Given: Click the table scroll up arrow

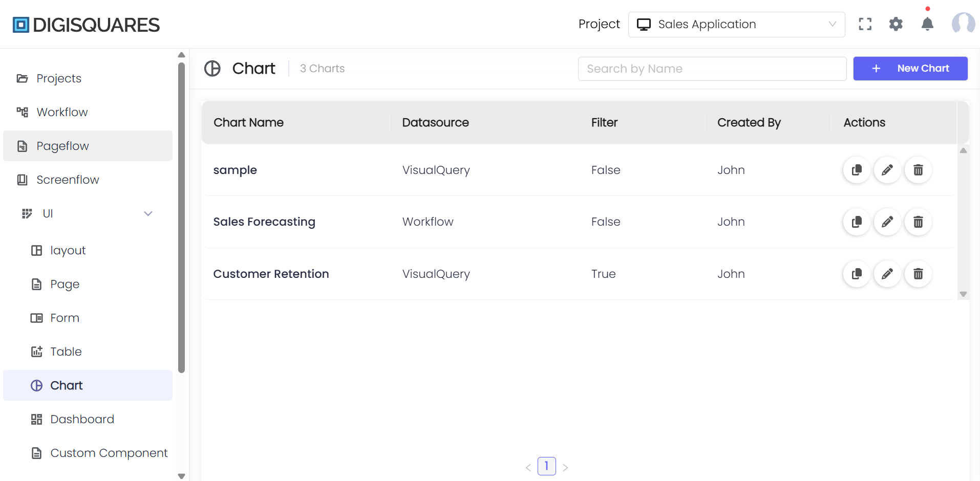Looking at the screenshot, I should (x=963, y=150).
